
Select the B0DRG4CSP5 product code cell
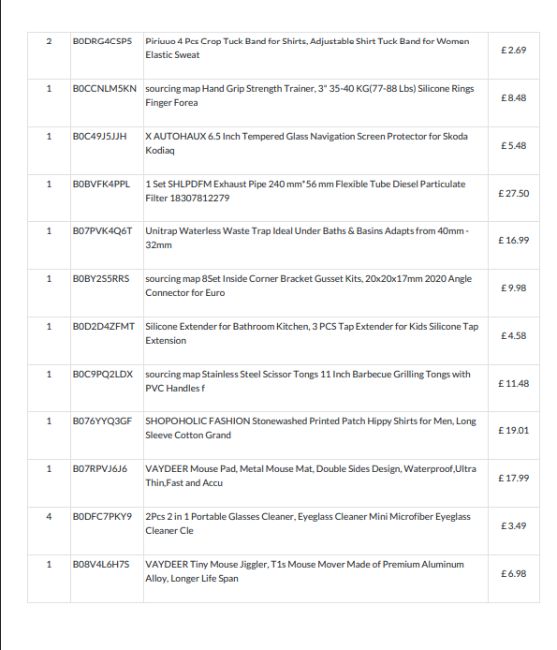point(102,41)
